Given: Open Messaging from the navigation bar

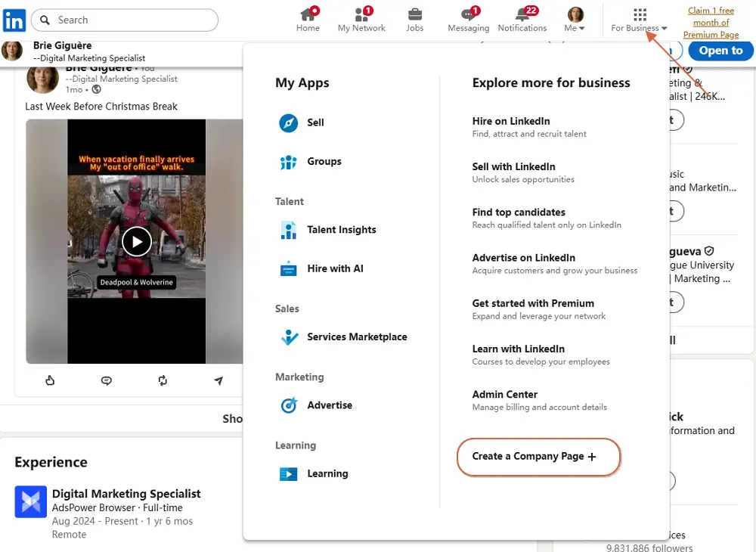Looking at the screenshot, I should (x=468, y=20).
